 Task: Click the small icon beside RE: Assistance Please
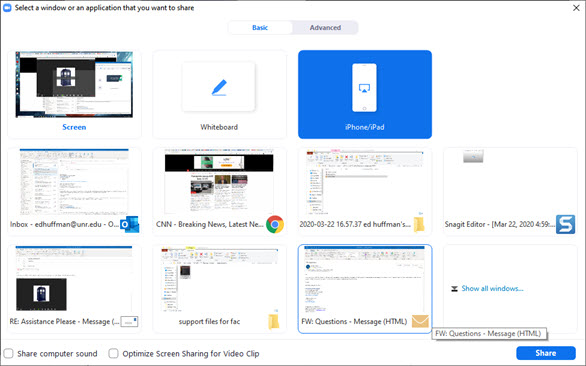(x=129, y=321)
